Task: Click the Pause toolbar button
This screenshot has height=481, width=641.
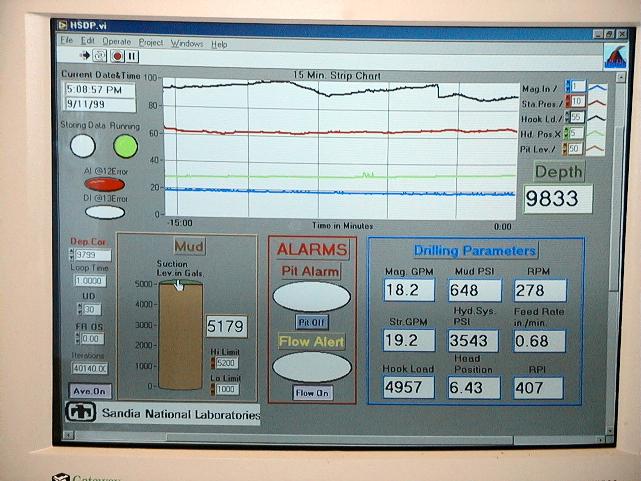Action: tap(132, 57)
